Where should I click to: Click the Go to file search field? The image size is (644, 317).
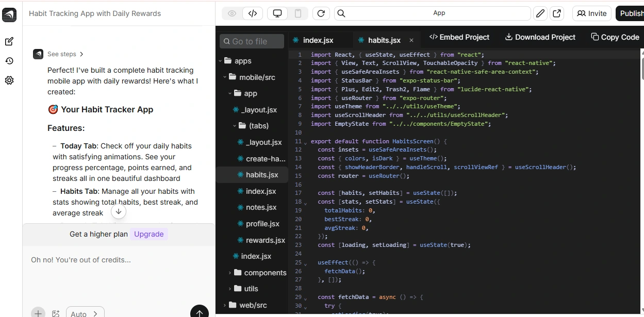[x=252, y=41]
